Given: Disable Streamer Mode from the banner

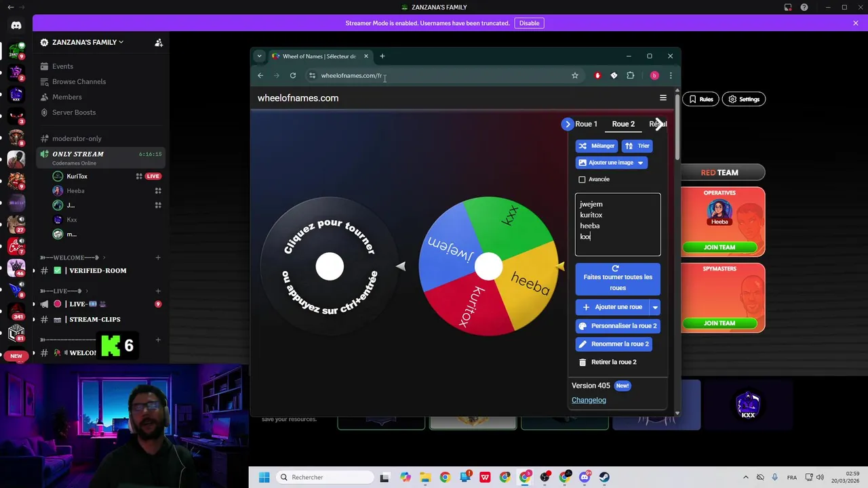Looking at the screenshot, I should (x=529, y=23).
